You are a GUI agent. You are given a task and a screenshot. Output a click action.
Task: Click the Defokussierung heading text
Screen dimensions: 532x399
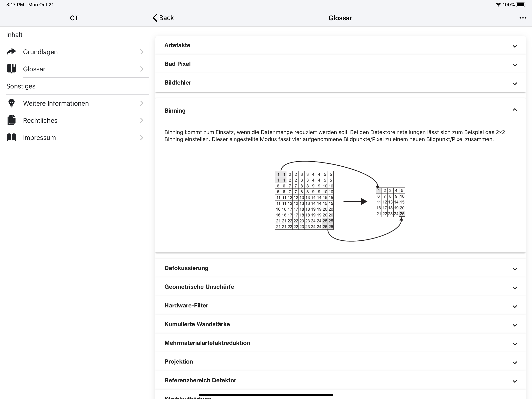(186, 268)
